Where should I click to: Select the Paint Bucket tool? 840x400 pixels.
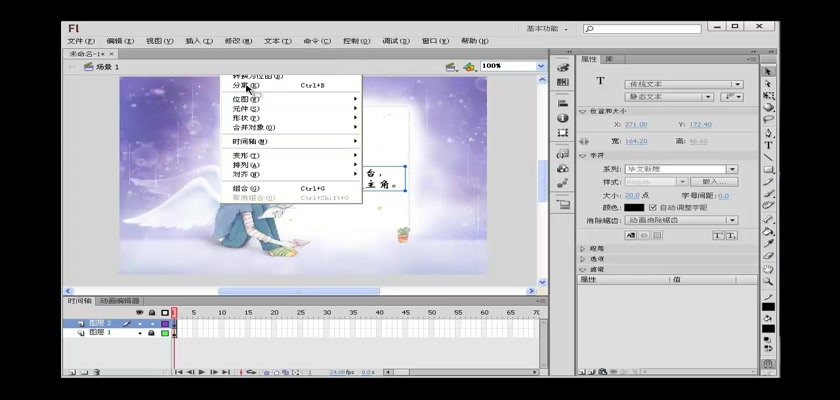[768, 232]
